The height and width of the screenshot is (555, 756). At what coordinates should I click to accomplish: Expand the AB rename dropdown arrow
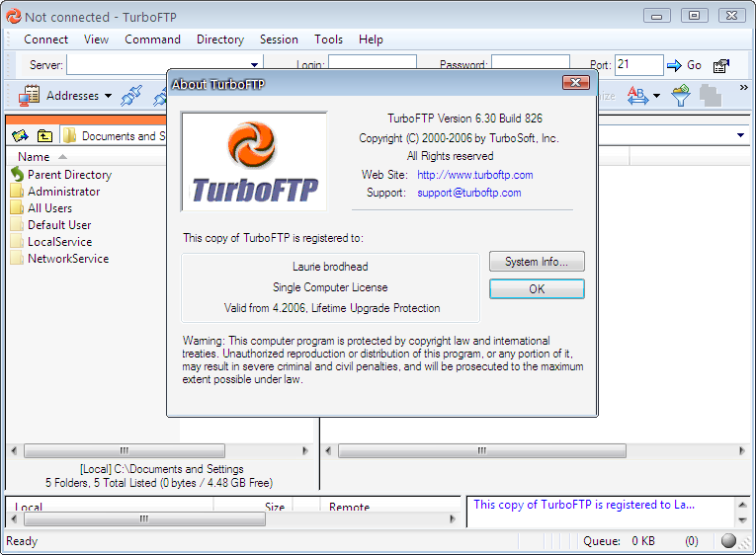656,96
